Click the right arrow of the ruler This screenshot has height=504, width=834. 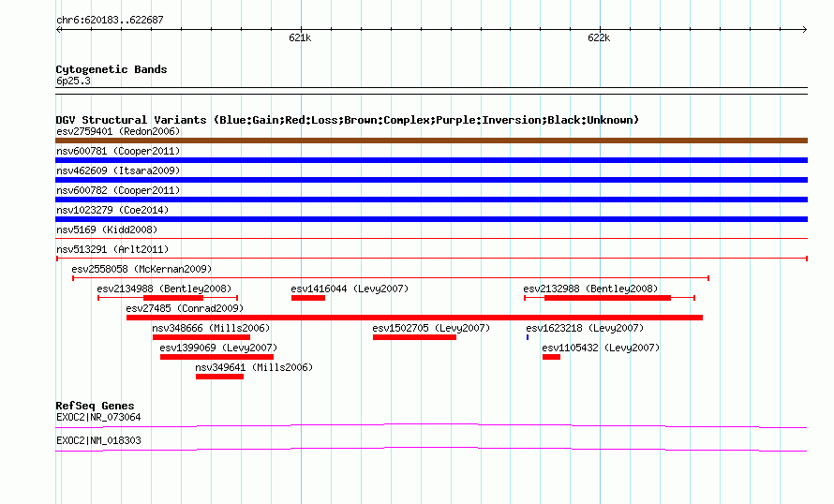805,30
